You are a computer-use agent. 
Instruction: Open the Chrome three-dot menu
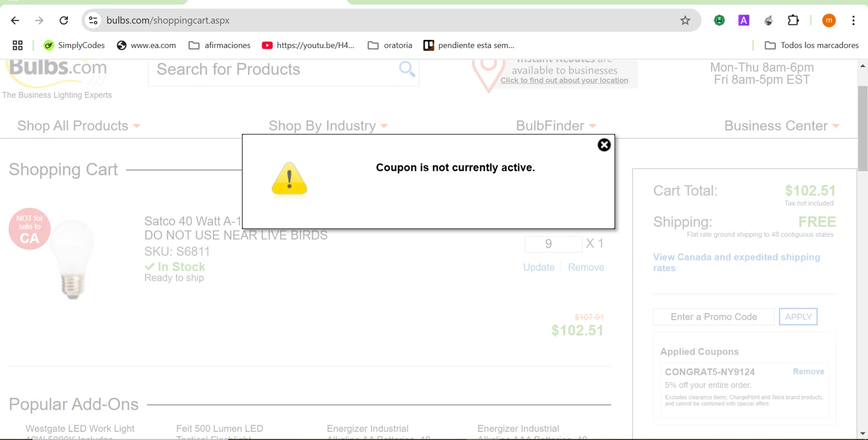854,20
